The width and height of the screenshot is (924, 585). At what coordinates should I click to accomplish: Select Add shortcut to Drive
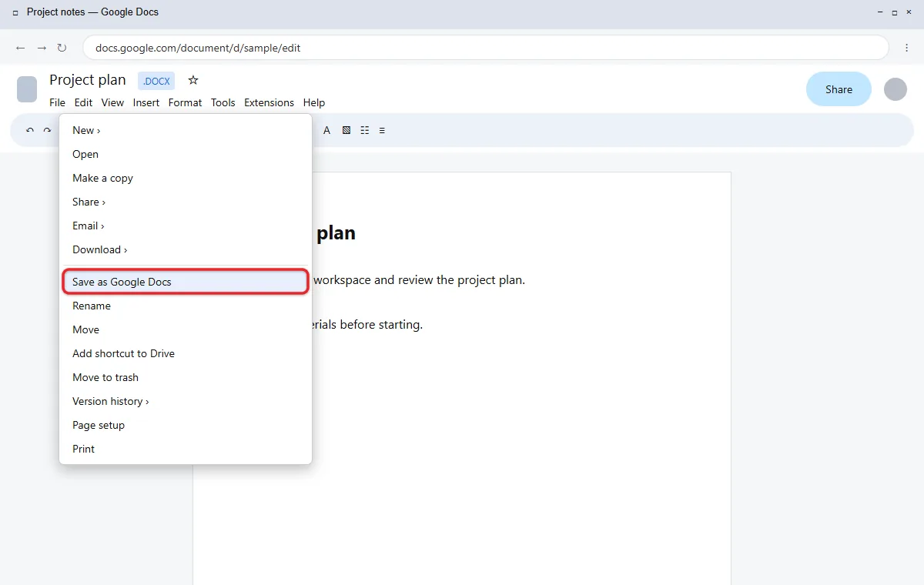tap(186, 353)
